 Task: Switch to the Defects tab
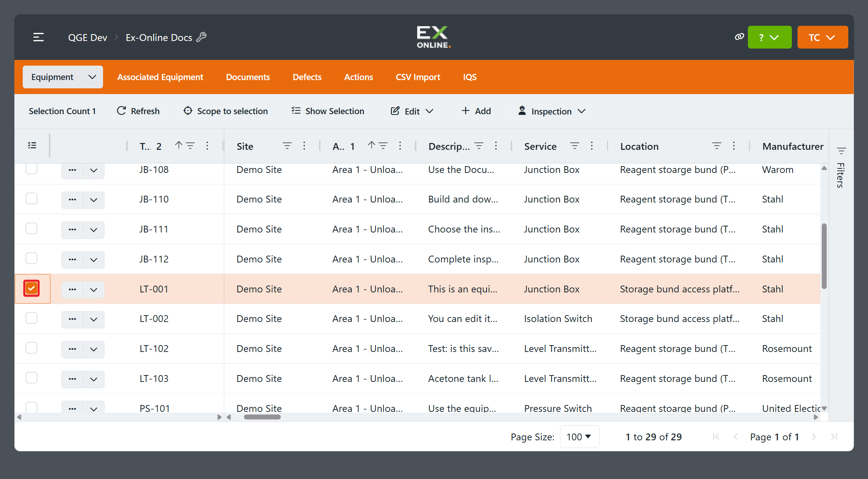click(307, 77)
